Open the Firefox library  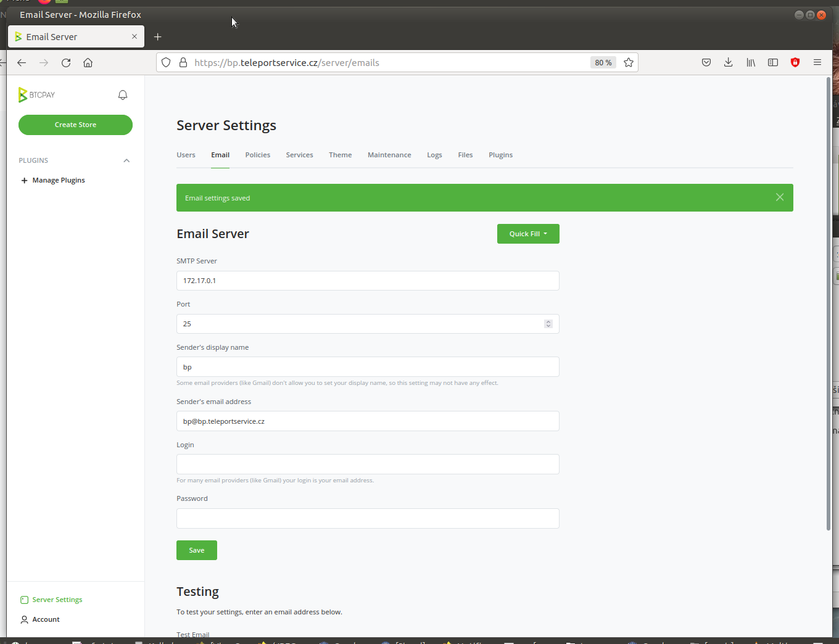(x=750, y=62)
